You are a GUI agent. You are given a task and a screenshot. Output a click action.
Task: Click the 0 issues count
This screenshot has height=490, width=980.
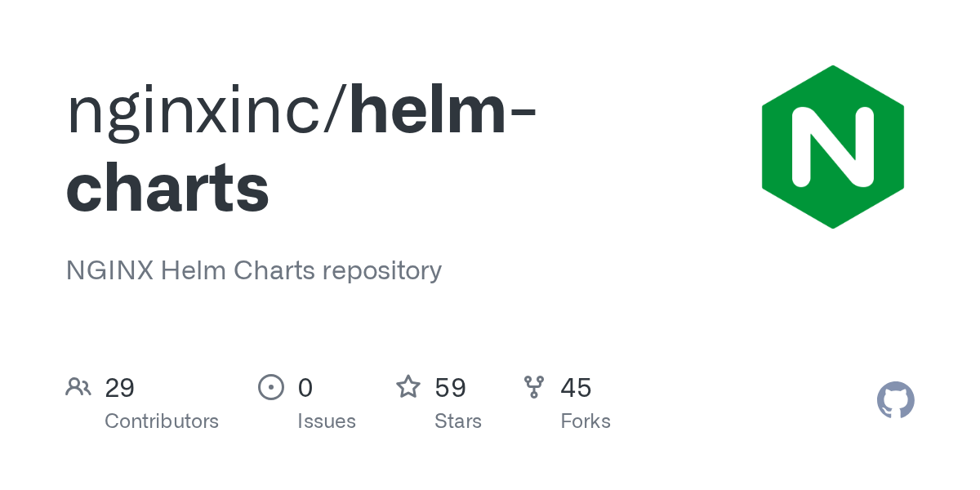tap(305, 388)
